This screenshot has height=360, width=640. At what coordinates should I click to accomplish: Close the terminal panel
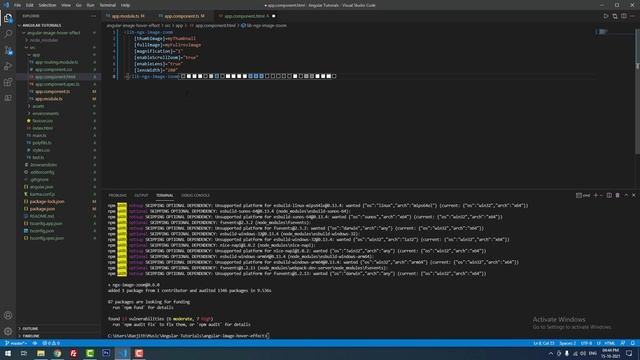click(634, 195)
